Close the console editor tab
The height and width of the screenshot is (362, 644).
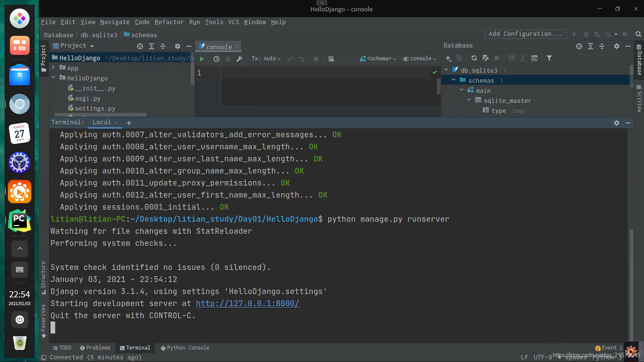[x=237, y=46]
